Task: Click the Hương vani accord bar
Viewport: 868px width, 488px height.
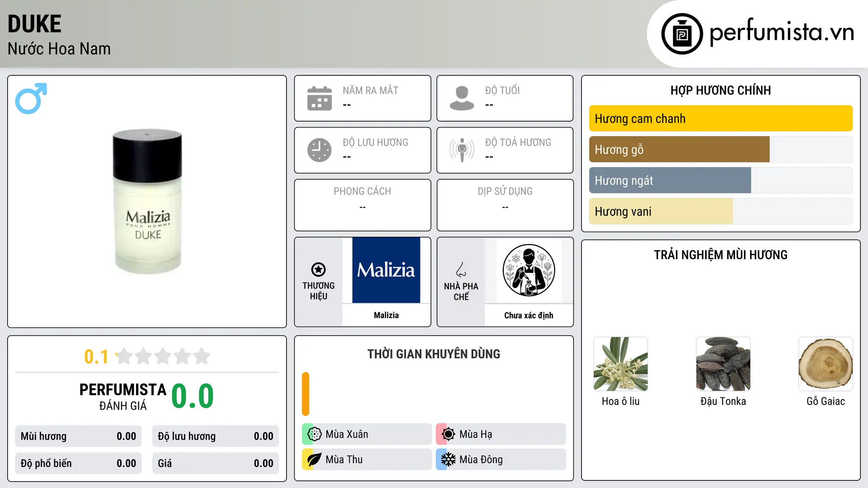Action: tap(721, 211)
